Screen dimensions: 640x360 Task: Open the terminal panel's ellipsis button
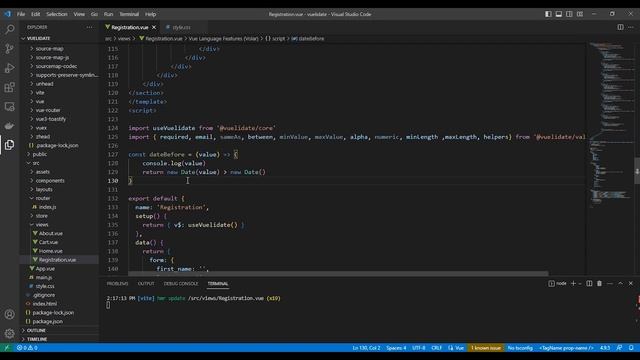[x=610, y=283]
